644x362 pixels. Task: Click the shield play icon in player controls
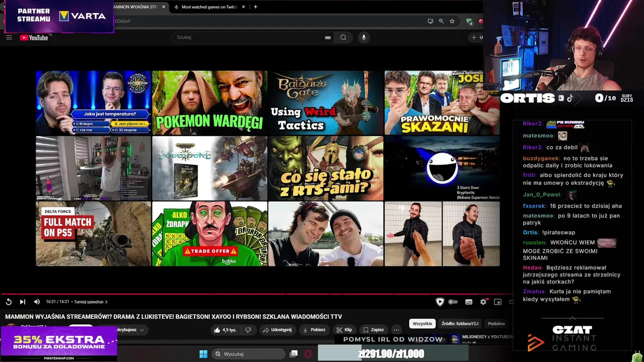440,302
